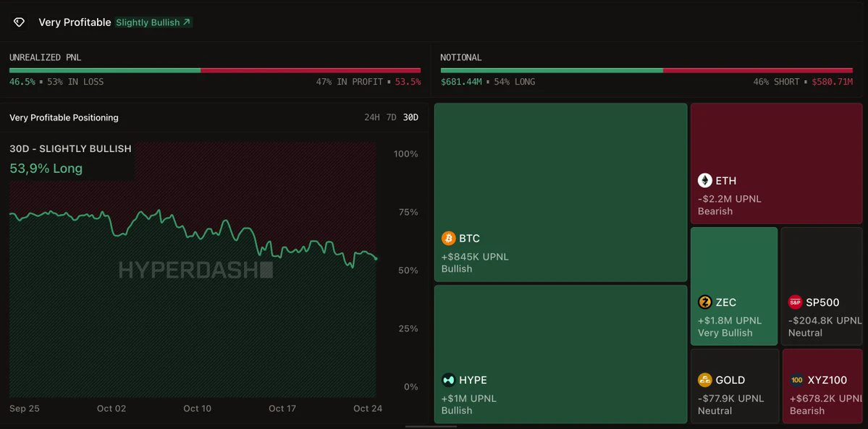
Task: Click the Ethereum logo icon
Action: pos(704,180)
